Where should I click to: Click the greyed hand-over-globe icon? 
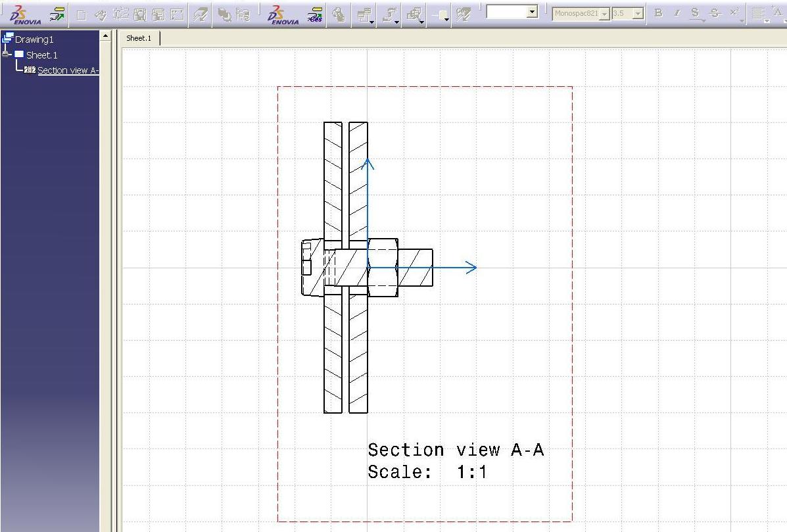click(x=339, y=15)
